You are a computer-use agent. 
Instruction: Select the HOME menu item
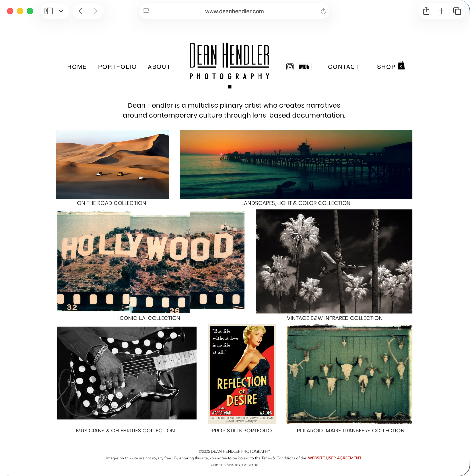[77, 67]
